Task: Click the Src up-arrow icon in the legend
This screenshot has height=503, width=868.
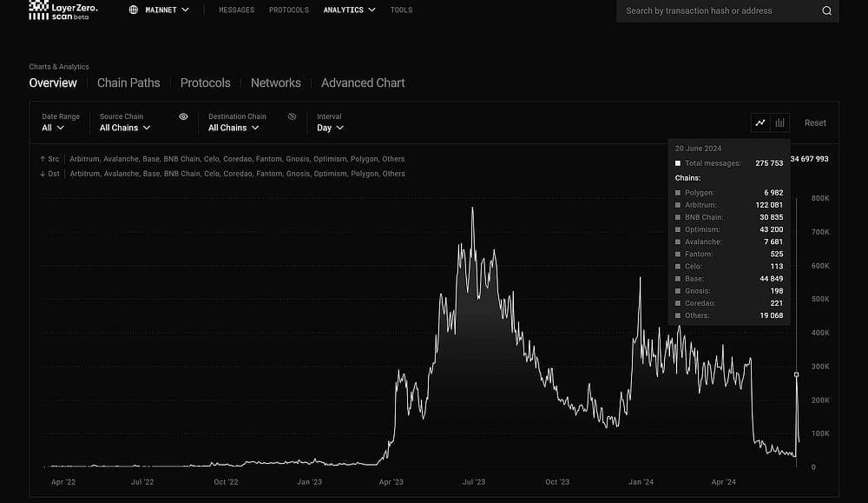Action: (43, 159)
